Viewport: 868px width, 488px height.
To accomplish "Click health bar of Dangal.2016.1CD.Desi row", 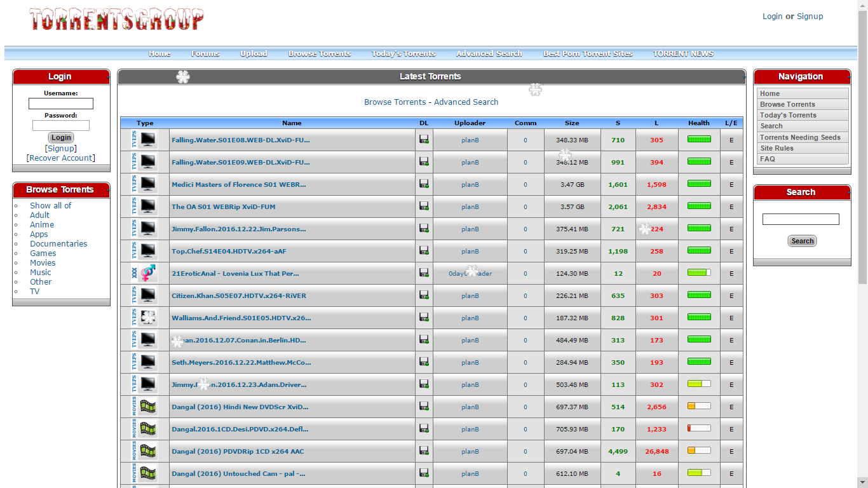I will point(699,428).
